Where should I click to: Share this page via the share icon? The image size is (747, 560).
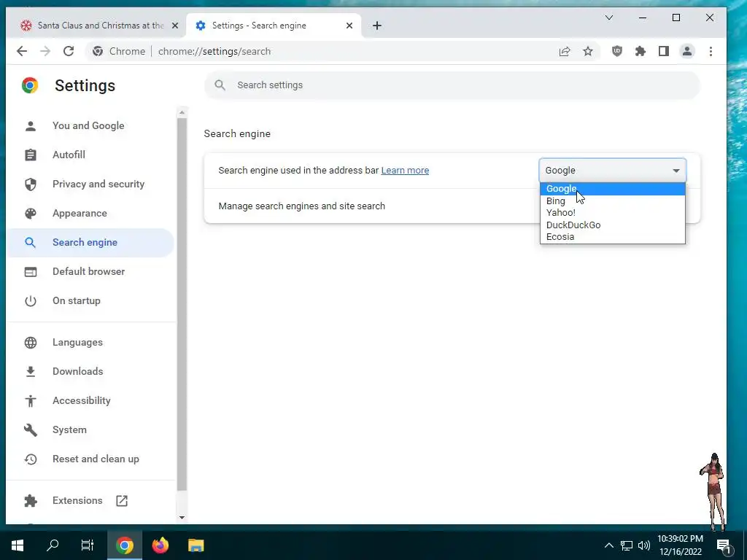[x=565, y=52]
